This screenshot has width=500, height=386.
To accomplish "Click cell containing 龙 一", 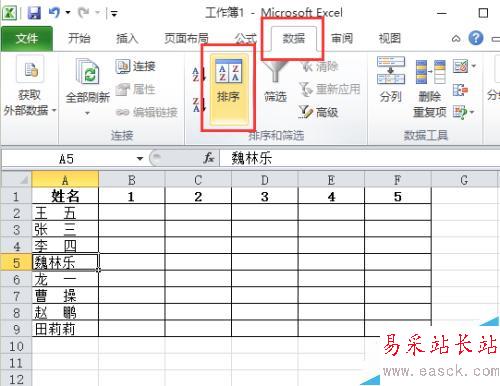I will click(65, 279).
